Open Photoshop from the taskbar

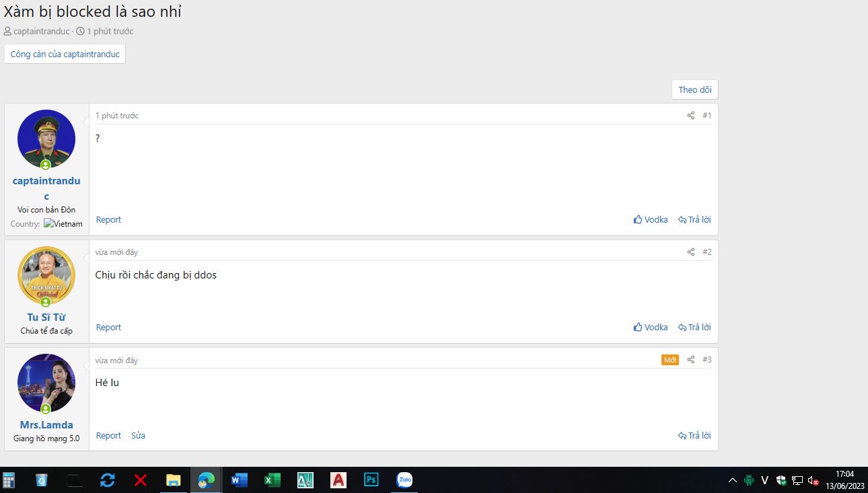pos(371,480)
